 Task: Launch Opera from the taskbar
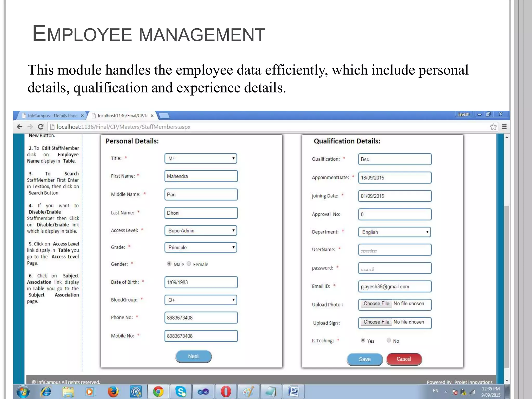coord(226,392)
